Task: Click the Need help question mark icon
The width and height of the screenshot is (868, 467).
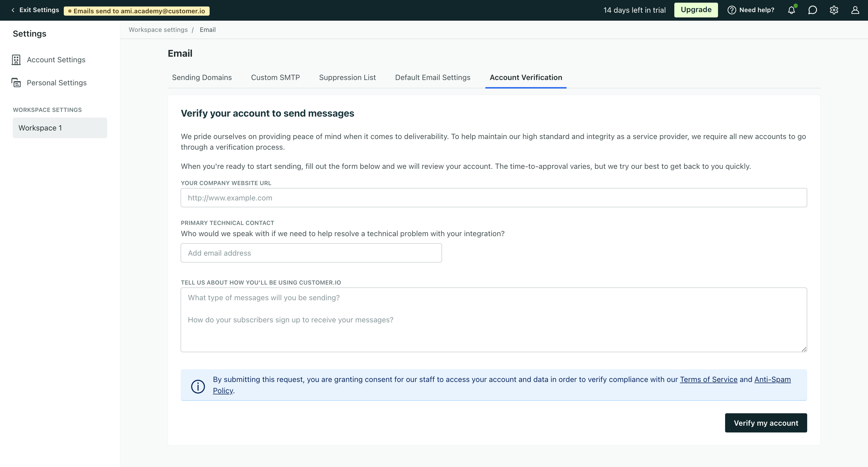Action: click(732, 10)
